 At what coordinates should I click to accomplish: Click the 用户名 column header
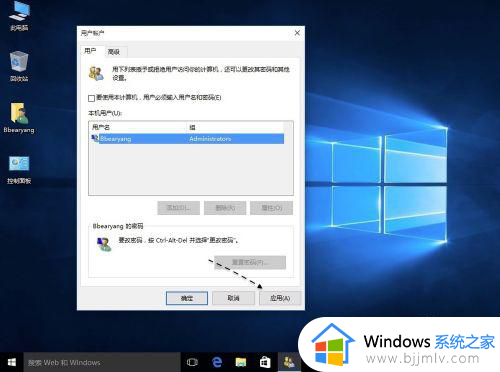pyautogui.click(x=138, y=127)
